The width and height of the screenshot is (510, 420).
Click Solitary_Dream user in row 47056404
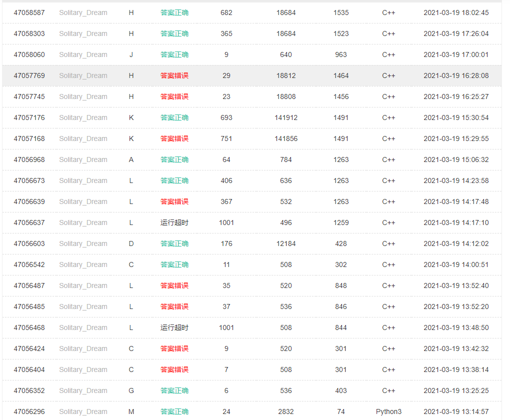tap(83, 369)
